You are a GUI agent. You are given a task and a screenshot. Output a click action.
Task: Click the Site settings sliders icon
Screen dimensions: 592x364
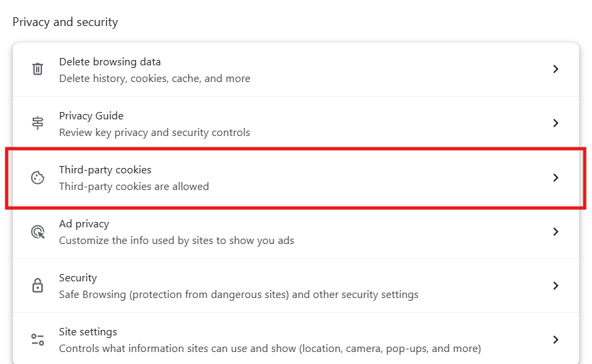[38, 340]
